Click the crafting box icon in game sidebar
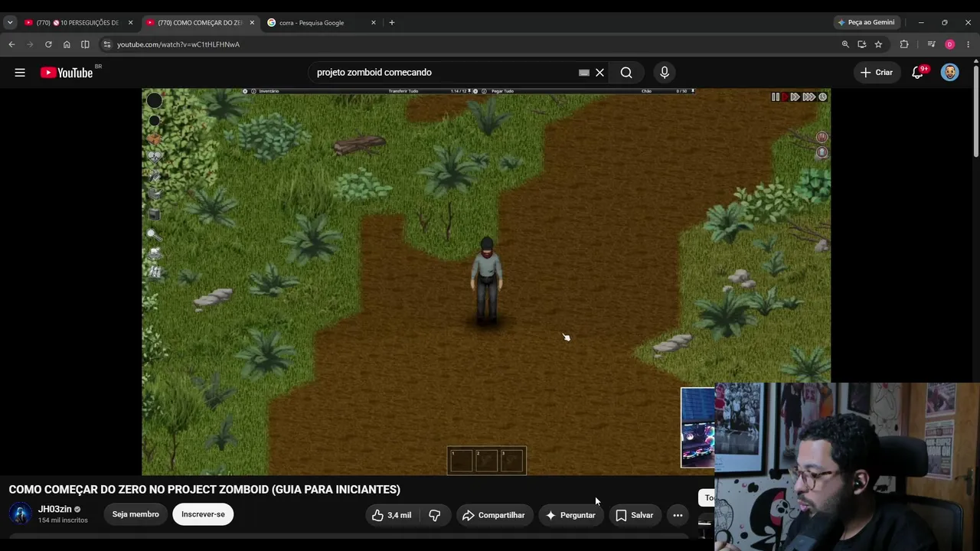980x551 pixels. [x=155, y=139]
